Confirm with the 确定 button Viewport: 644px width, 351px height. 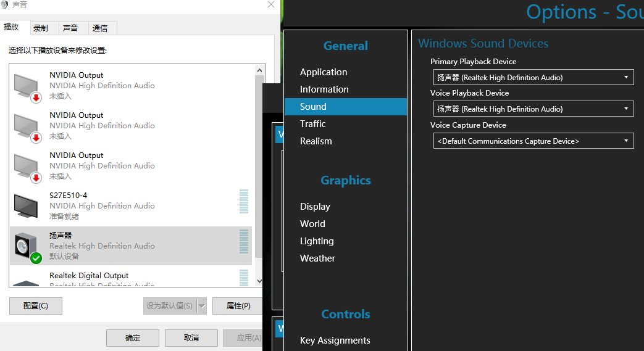pos(133,338)
